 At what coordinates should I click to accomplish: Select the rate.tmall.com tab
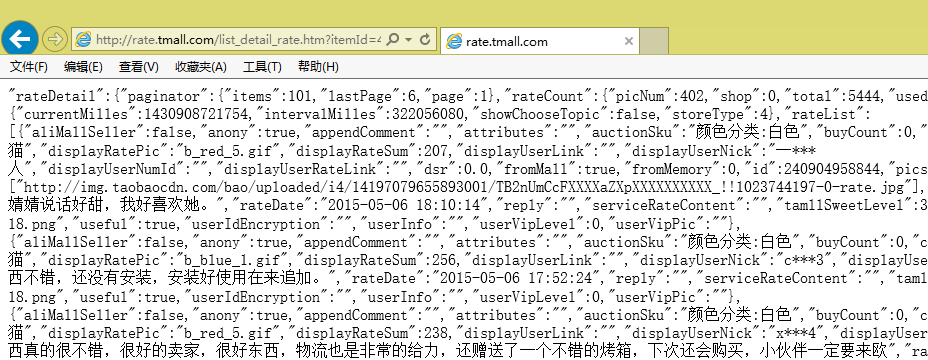click(540, 41)
